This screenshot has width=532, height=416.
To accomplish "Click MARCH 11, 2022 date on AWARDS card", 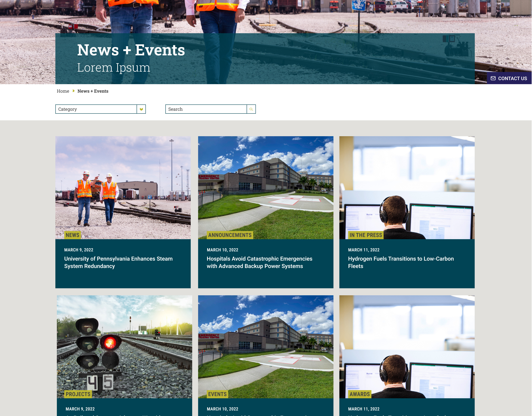I will (364, 409).
